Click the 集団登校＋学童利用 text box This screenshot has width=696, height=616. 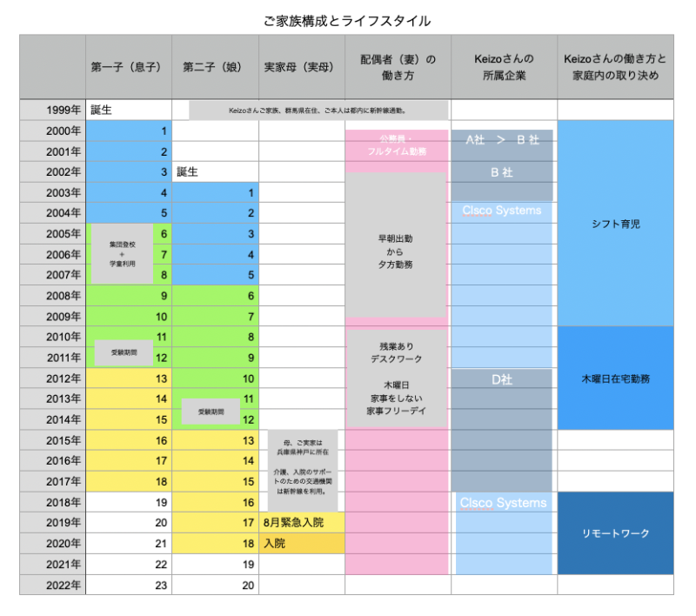click(122, 253)
